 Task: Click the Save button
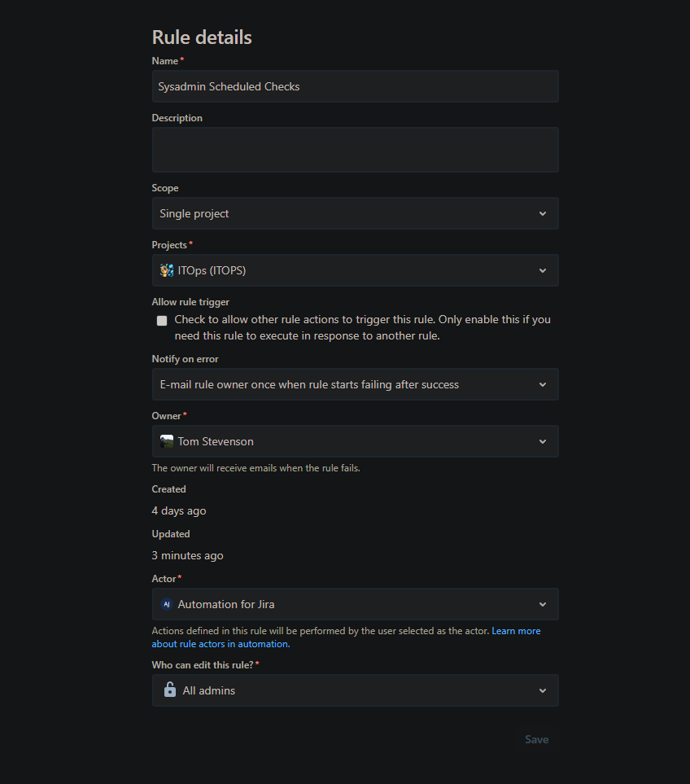(536, 739)
